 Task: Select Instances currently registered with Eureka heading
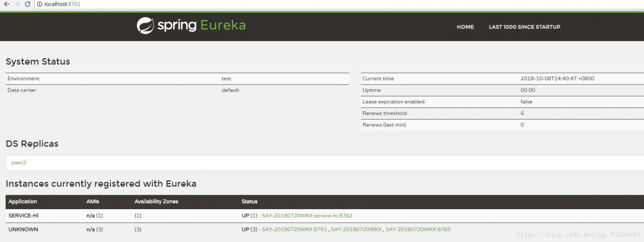point(101,184)
